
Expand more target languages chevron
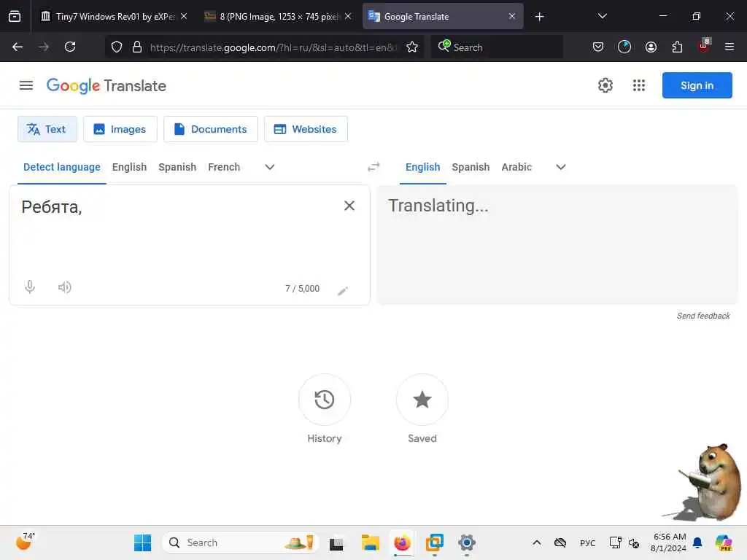(x=561, y=167)
